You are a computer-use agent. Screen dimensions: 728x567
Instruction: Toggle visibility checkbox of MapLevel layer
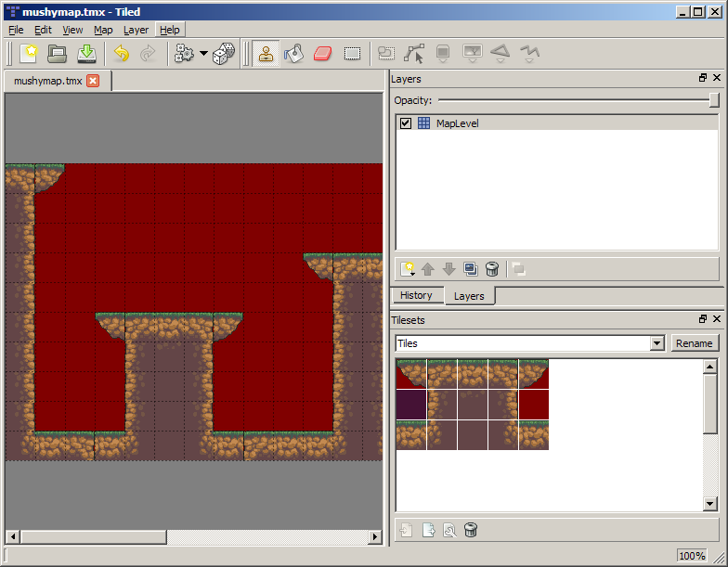(405, 123)
